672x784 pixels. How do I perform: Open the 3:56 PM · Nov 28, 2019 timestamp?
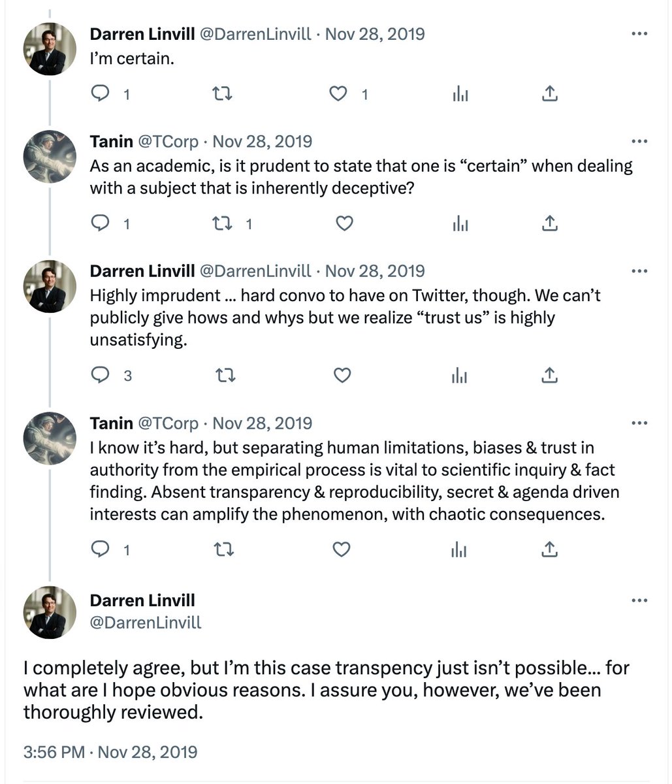point(110,752)
